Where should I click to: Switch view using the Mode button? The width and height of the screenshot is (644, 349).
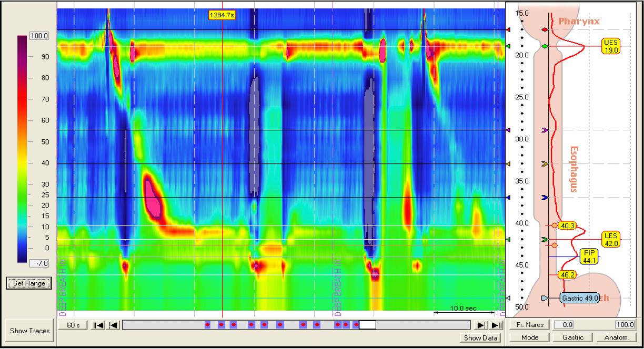click(x=529, y=337)
